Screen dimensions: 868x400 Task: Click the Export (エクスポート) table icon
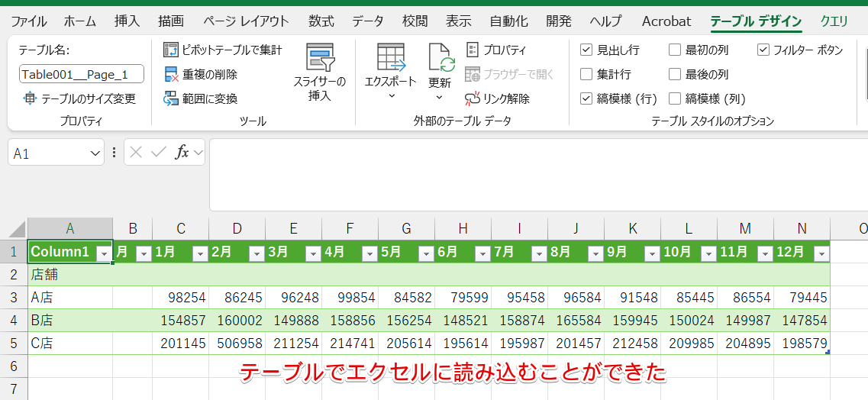coord(391,58)
